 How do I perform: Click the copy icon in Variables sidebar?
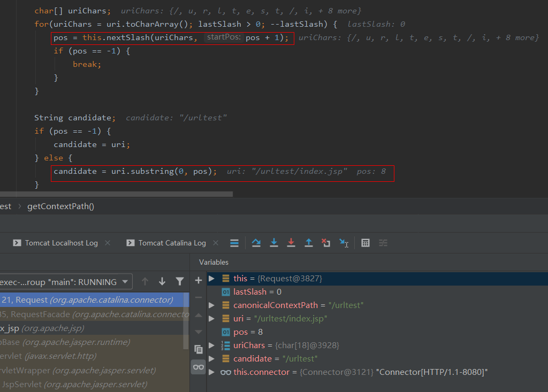199,349
